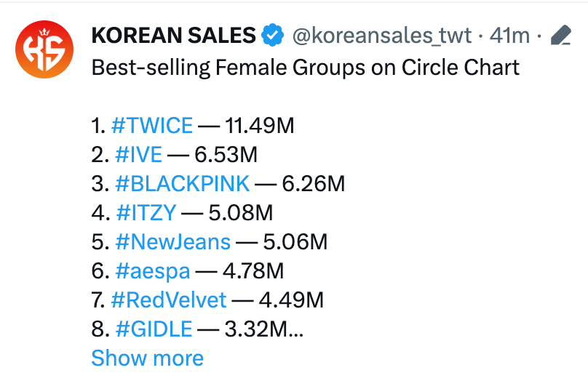Open the #aespa hashtag
Viewport: 588px width, 378px height.
pyautogui.click(x=152, y=271)
